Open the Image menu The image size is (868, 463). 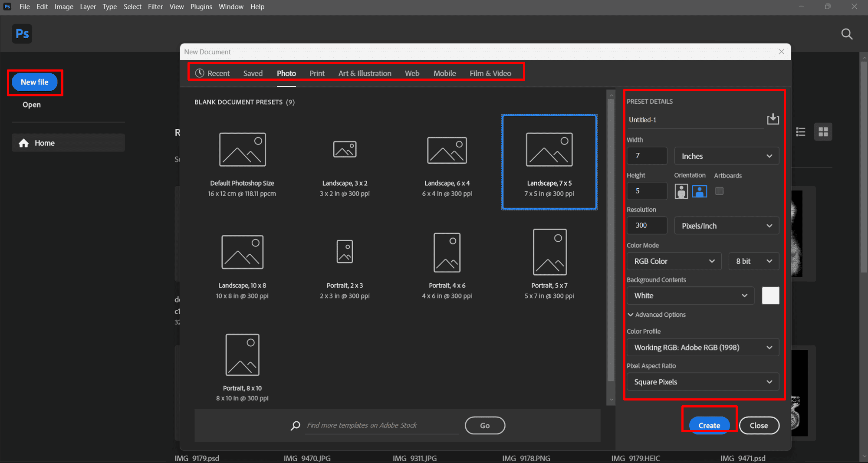point(64,7)
